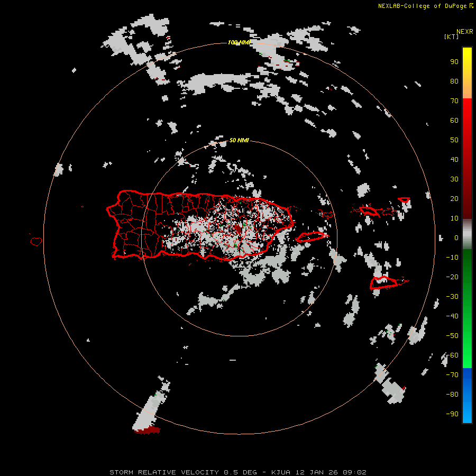Image resolution: width=476 pixels, height=476 pixels.
Task: Click the positive 60 value on the scale
Action: (454, 121)
